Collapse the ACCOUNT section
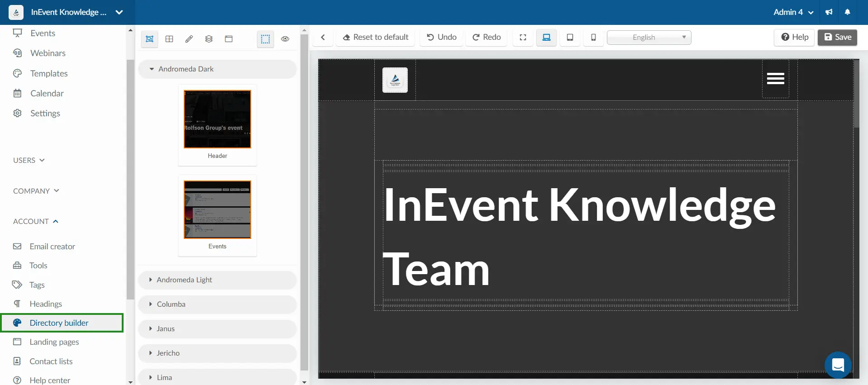The width and height of the screenshot is (868, 385). tap(36, 221)
